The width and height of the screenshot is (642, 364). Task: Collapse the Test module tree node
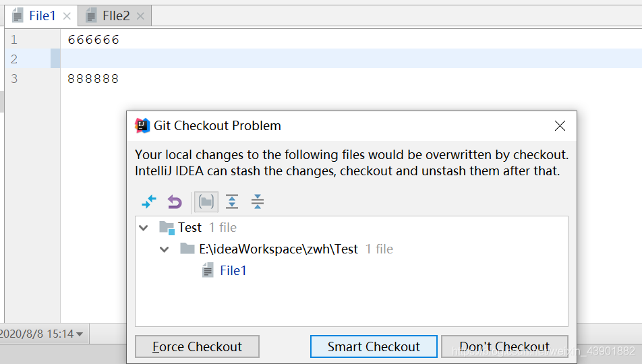tap(144, 228)
